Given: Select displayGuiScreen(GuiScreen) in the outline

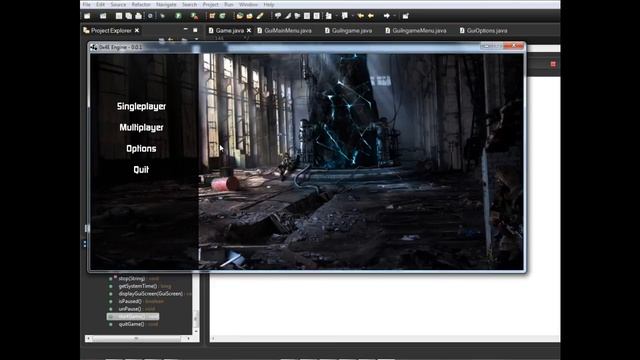Looking at the screenshot, I should 151,293.
